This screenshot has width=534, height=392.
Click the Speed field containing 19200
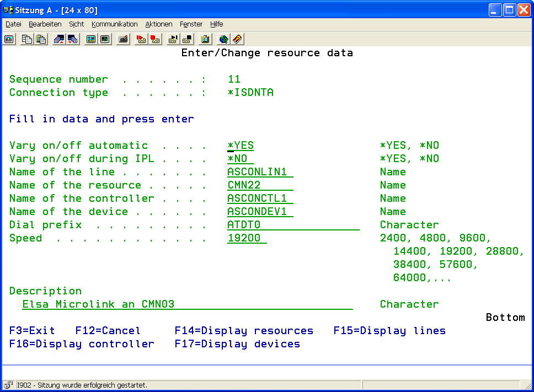tap(247, 238)
